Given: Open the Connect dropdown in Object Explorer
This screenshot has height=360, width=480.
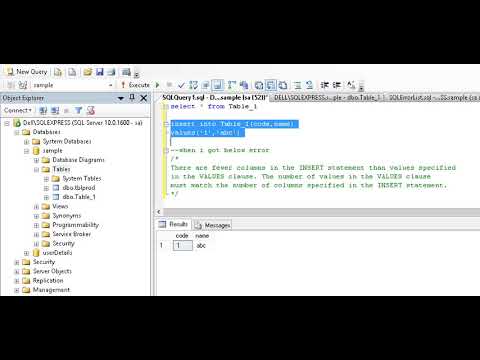Looking at the screenshot, I should [x=18, y=110].
